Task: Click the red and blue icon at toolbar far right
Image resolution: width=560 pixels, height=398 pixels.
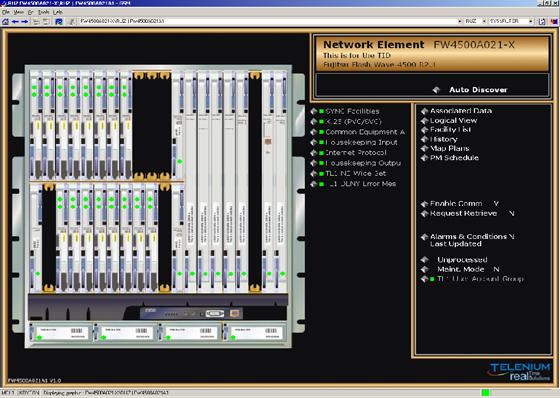Action: pos(554,21)
